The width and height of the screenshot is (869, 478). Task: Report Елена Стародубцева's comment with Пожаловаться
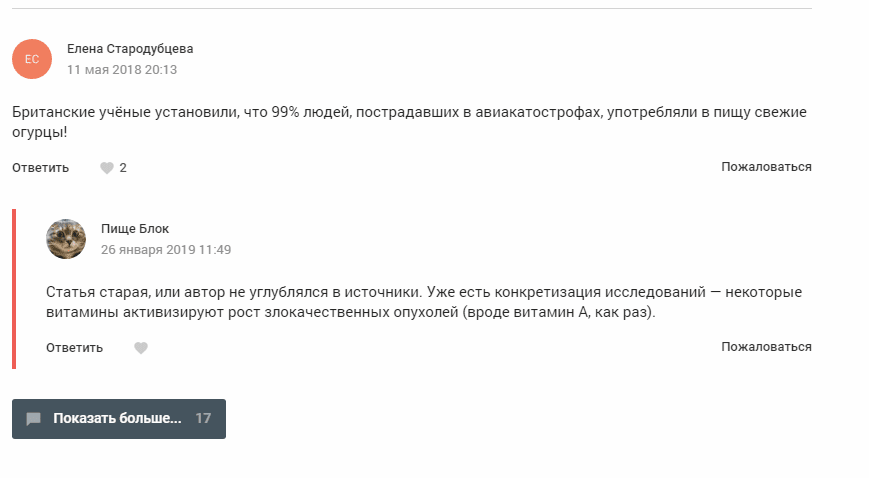pyautogui.click(x=766, y=167)
